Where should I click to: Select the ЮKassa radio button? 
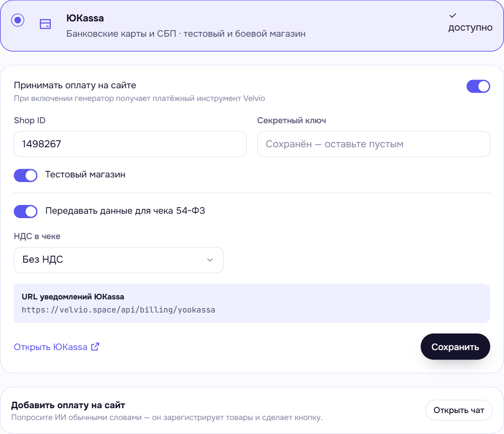coord(17,20)
